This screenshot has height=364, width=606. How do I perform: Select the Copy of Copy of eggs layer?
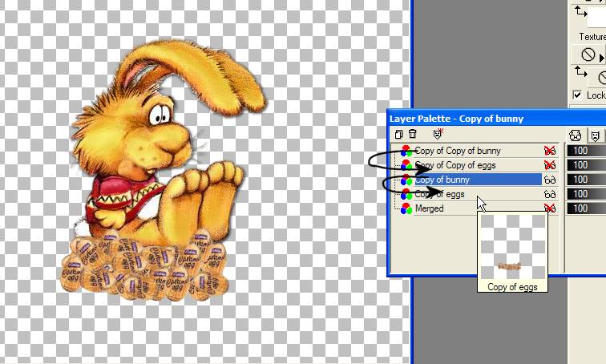click(x=455, y=165)
